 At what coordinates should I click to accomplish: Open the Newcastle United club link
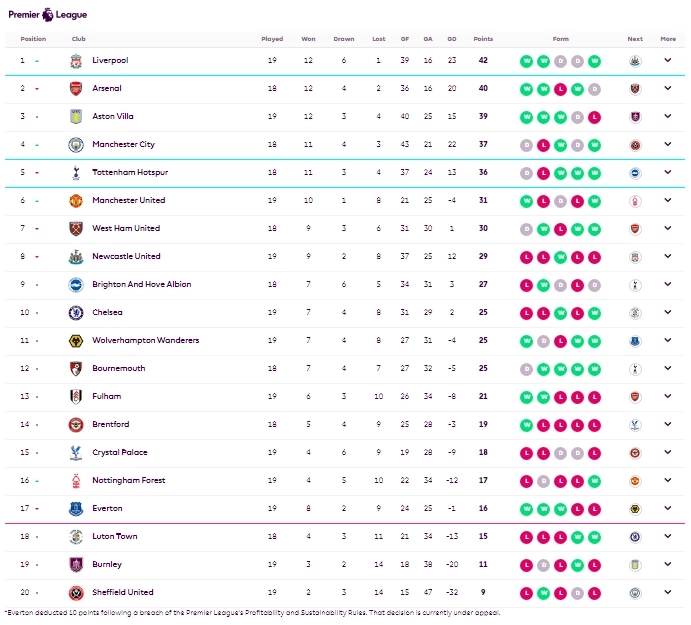pyautogui.click(x=126, y=257)
